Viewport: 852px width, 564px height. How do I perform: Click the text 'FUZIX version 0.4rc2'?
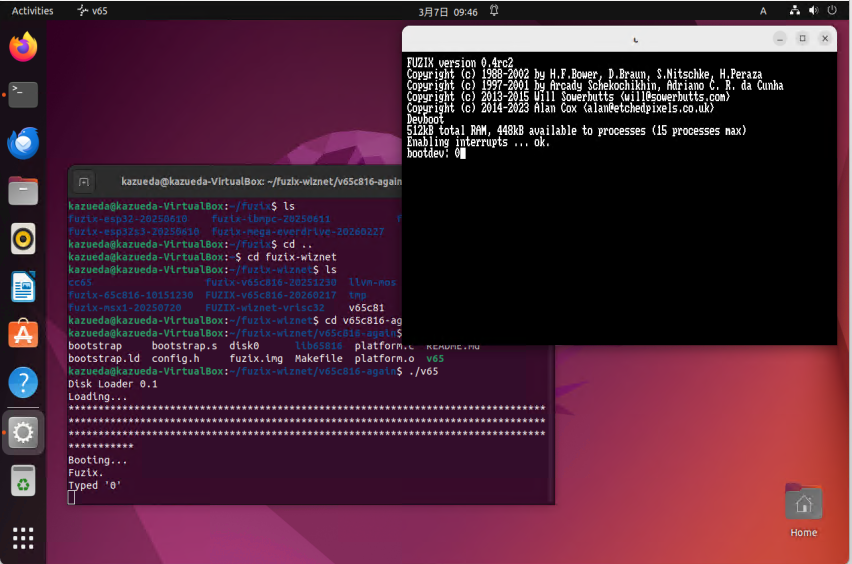[460, 63]
